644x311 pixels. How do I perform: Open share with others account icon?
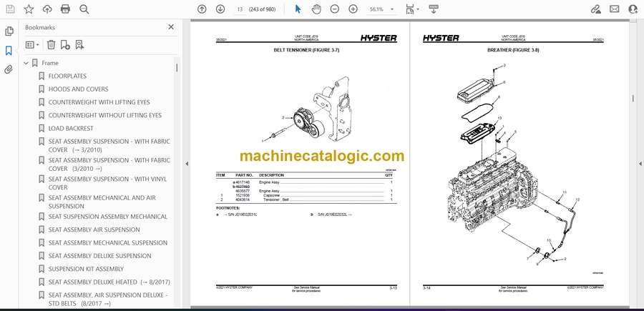(633, 9)
